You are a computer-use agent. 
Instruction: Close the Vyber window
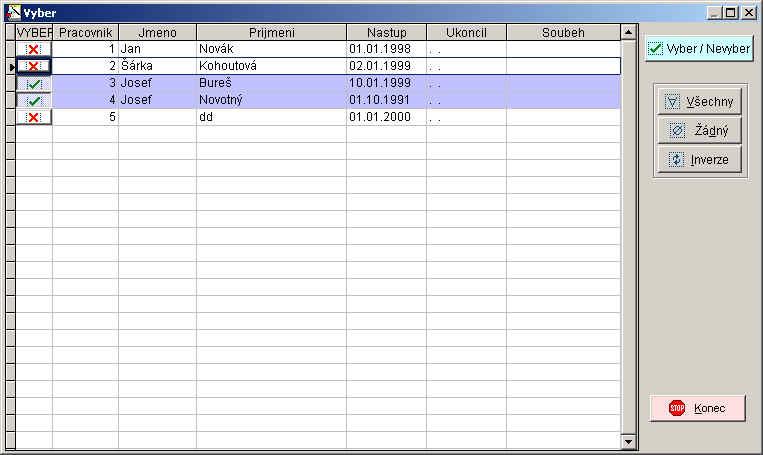749,13
